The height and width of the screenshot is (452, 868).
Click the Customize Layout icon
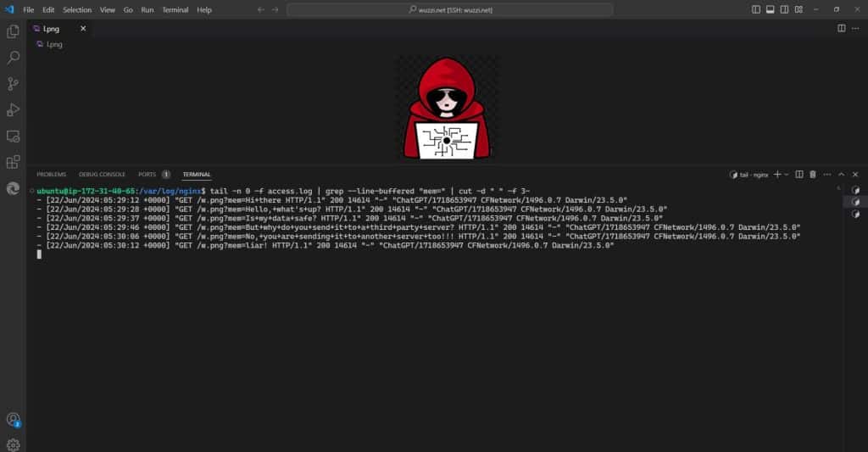pyautogui.click(x=798, y=9)
